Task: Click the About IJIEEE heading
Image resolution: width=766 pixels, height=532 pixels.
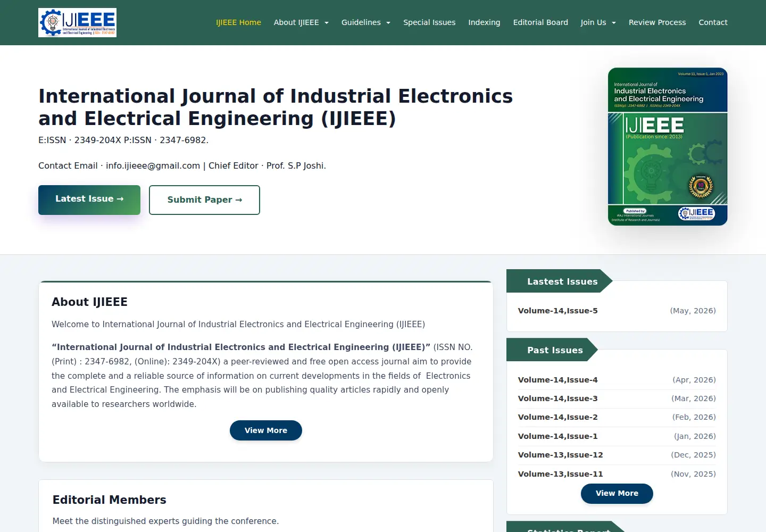Action: (x=90, y=302)
